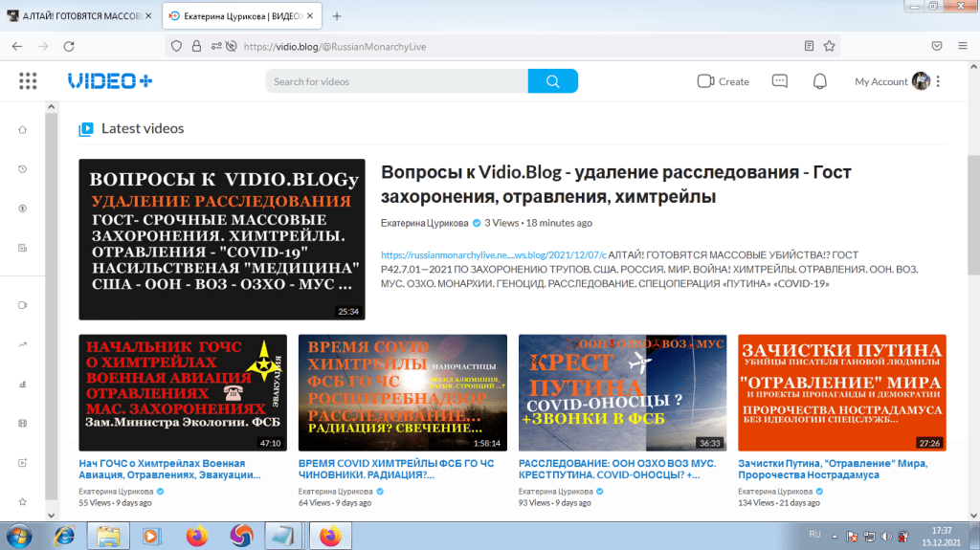
Task: Click the Create video button
Action: pyautogui.click(x=723, y=81)
